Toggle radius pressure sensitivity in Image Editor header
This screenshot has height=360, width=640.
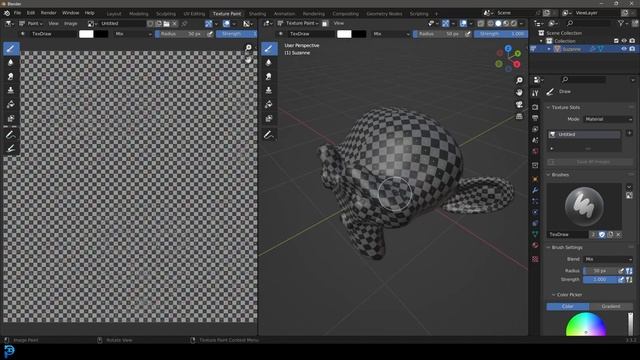(x=210, y=34)
